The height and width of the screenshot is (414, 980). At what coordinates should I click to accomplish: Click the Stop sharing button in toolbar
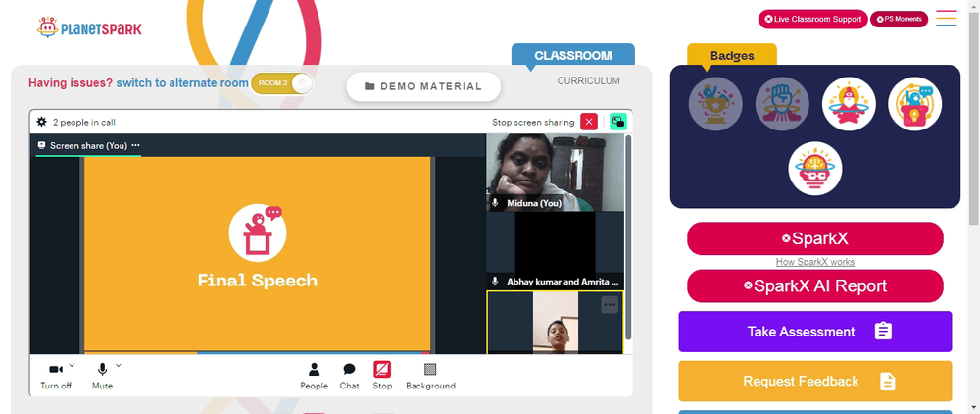(x=382, y=376)
